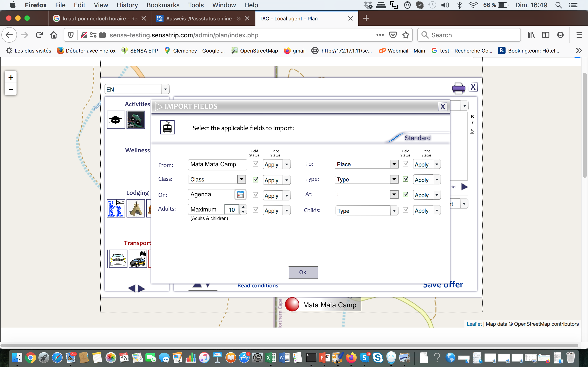Click the printer icon
This screenshot has height=367, width=588.
coord(458,88)
